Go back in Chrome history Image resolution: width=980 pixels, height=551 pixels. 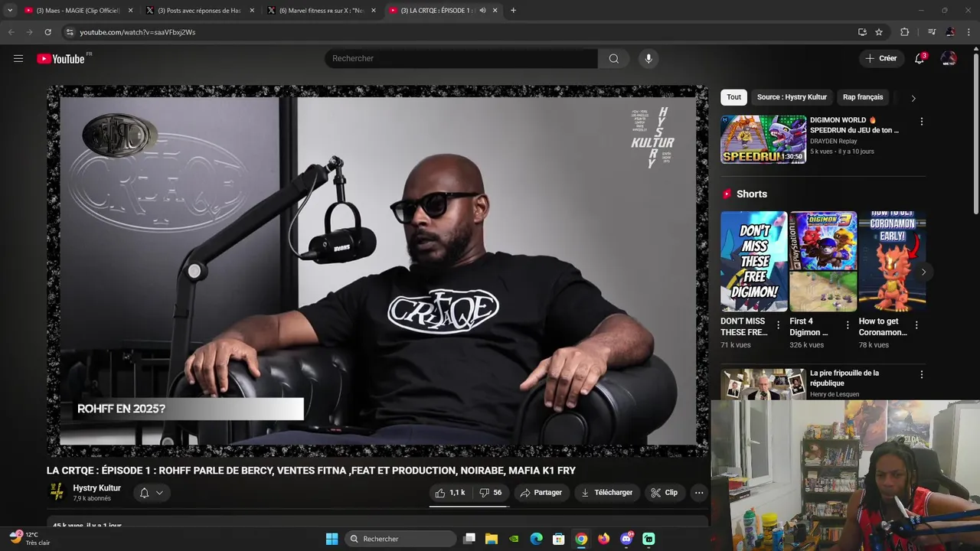(x=11, y=32)
